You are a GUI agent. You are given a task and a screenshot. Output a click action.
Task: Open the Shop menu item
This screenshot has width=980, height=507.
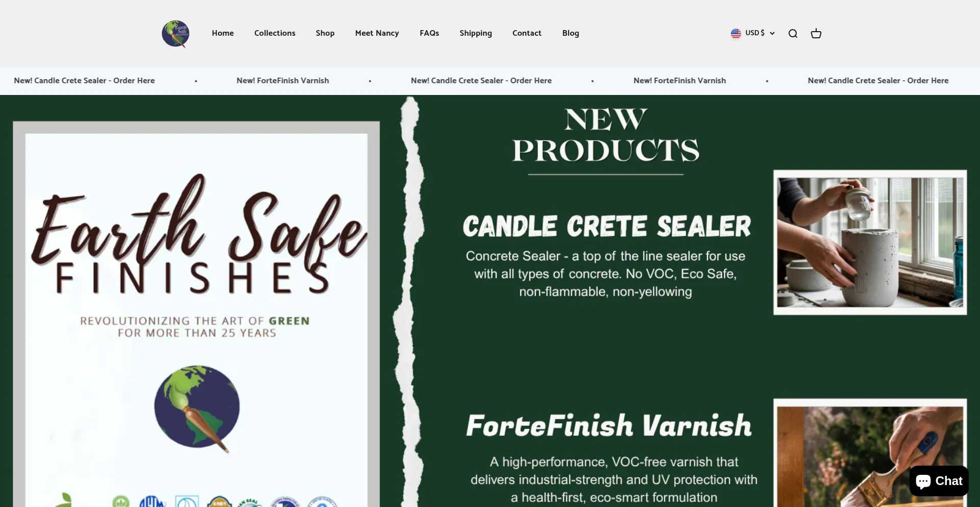click(x=325, y=33)
